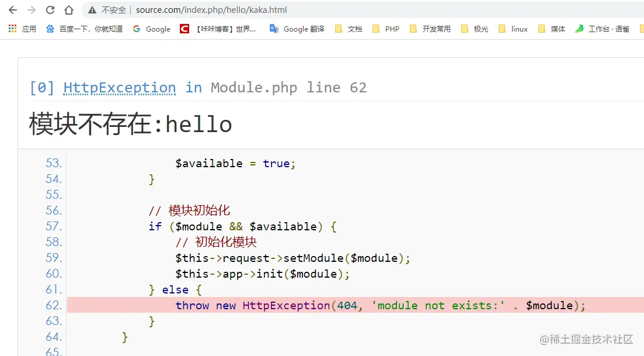Open the browser home page icon
The height and width of the screenshot is (356, 644).
pos(69,10)
